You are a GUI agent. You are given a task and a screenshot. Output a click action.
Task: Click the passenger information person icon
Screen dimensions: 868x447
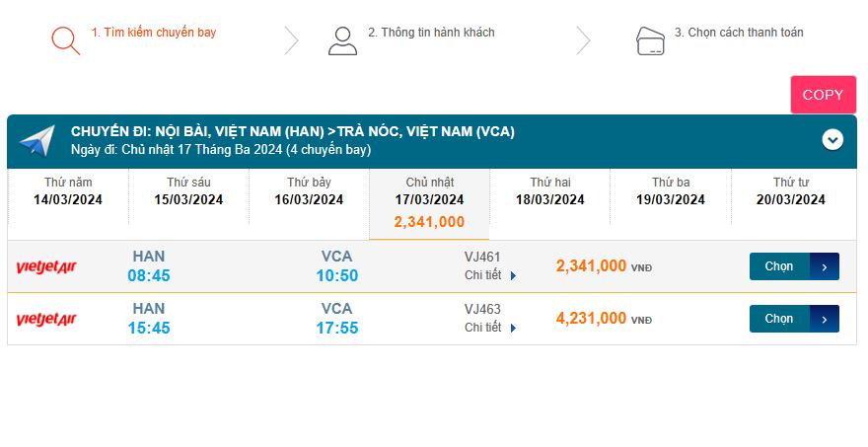tap(342, 39)
